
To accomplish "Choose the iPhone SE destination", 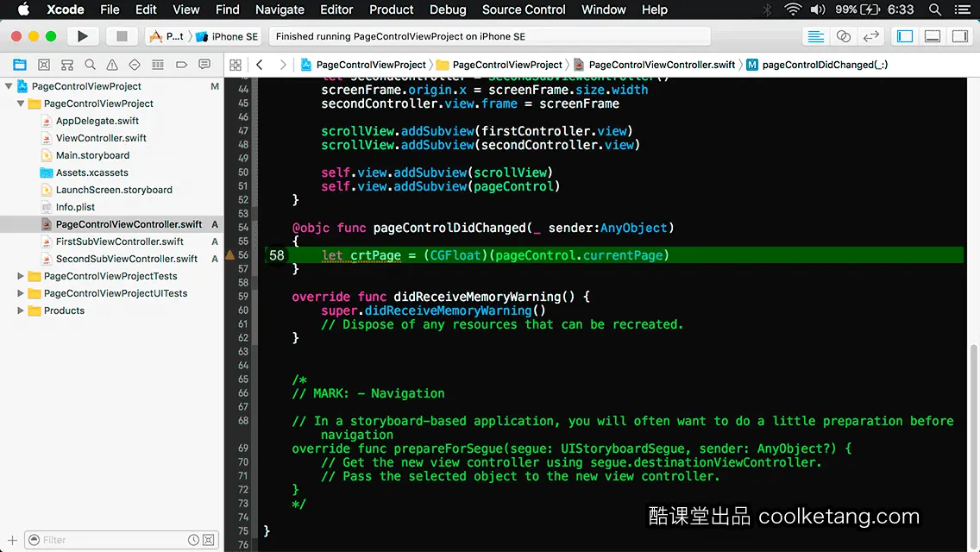I will (227, 36).
